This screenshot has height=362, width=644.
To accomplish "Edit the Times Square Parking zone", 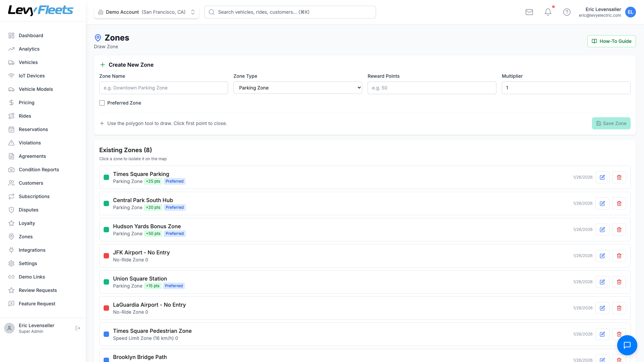I will coord(602,177).
